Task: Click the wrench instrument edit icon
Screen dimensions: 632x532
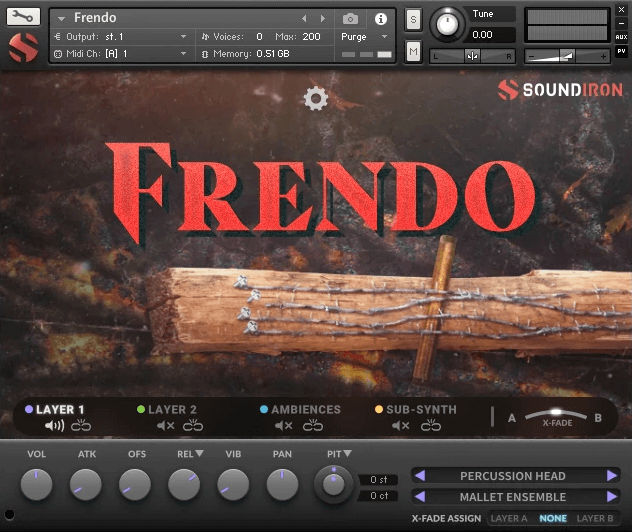Action: tap(23, 17)
